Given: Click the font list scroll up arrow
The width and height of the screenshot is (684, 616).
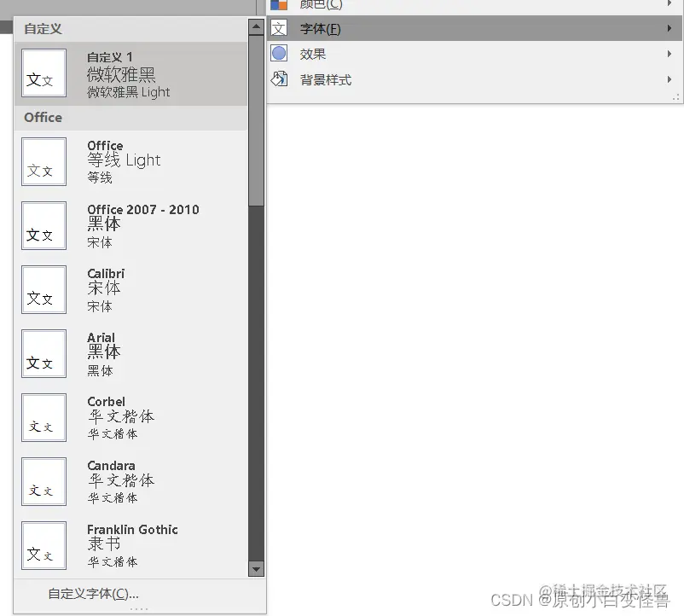Looking at the screenshot, I should pos(256,27).
